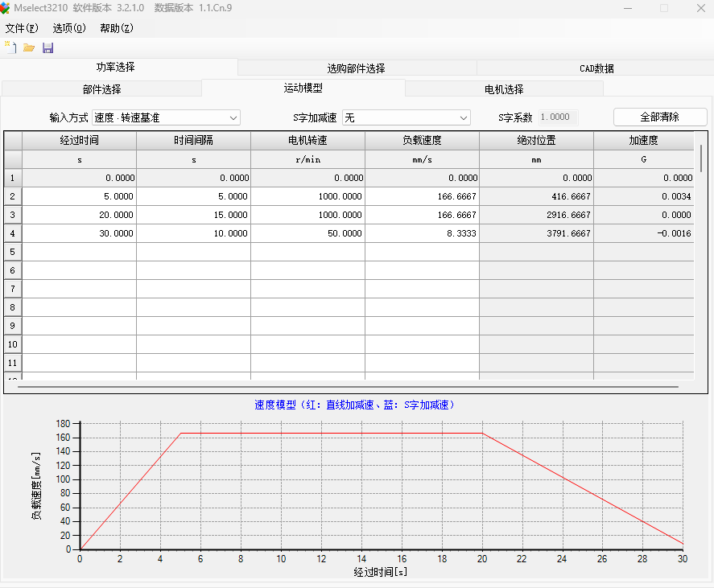
Task: Click the 2916.6667 absolute position cell
Action: (536, 215)
